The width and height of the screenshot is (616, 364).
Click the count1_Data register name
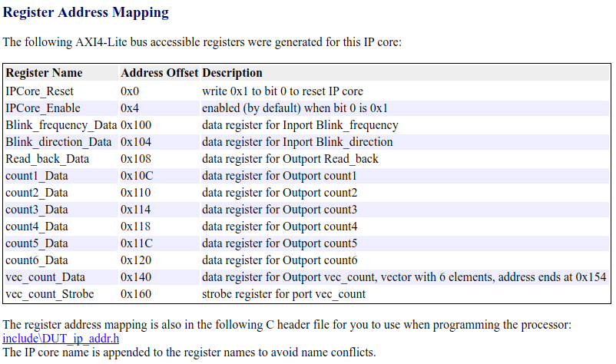click(x=36, y=176)
